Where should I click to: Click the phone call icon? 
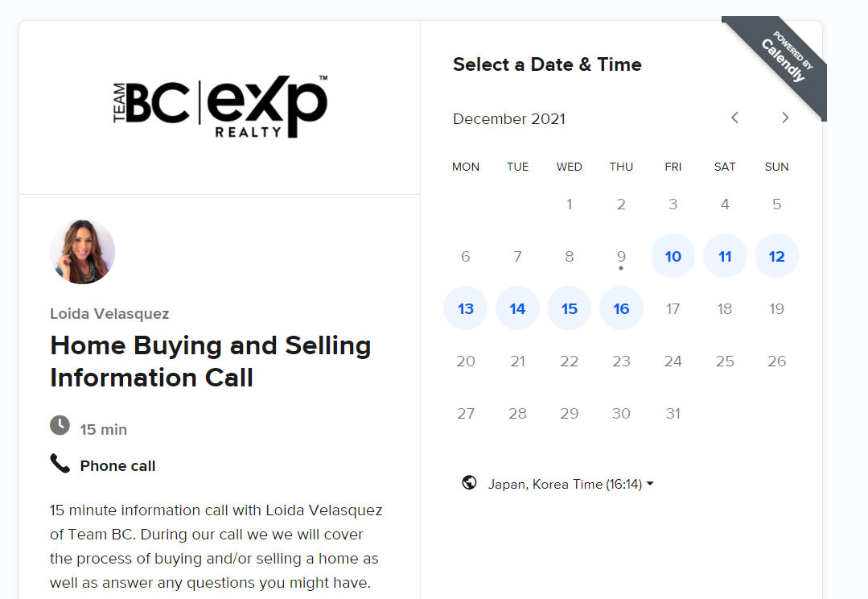(60, 463)
